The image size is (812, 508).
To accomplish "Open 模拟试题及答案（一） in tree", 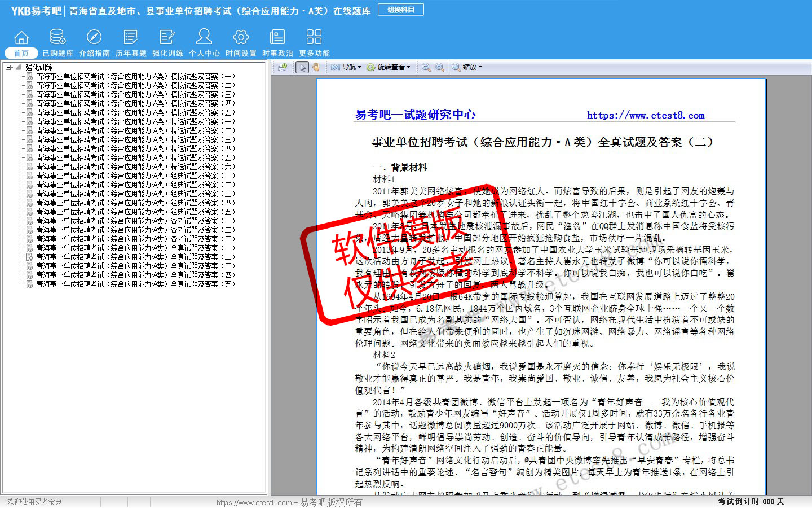I will pyautogui.click(x=135, y=76).
